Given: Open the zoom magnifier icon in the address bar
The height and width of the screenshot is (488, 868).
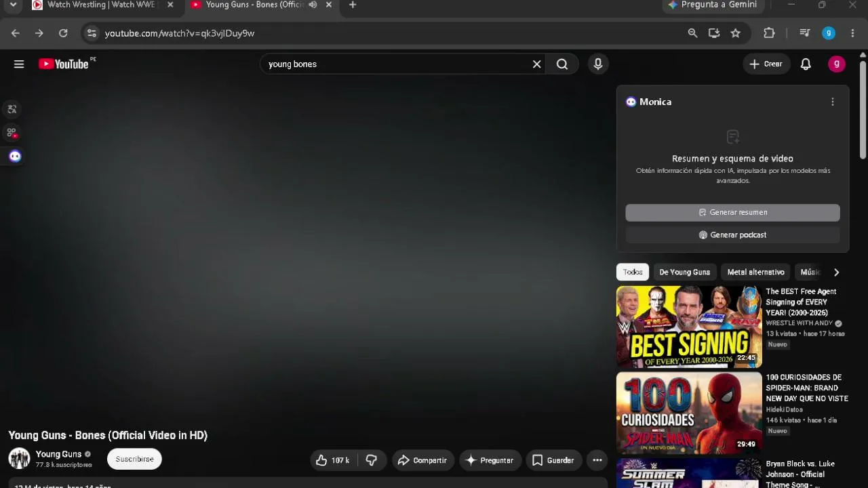Looking at the screenshot, I should click(692, 33).
